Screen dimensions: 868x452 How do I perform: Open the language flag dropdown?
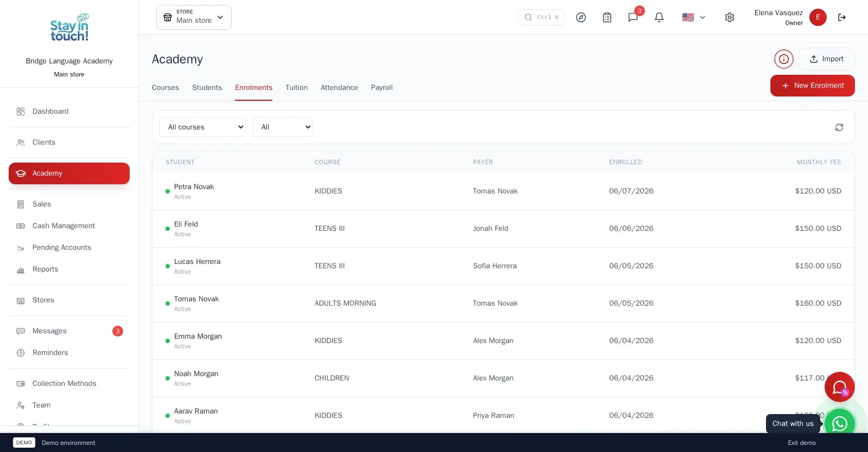click(x=694, y=17)
